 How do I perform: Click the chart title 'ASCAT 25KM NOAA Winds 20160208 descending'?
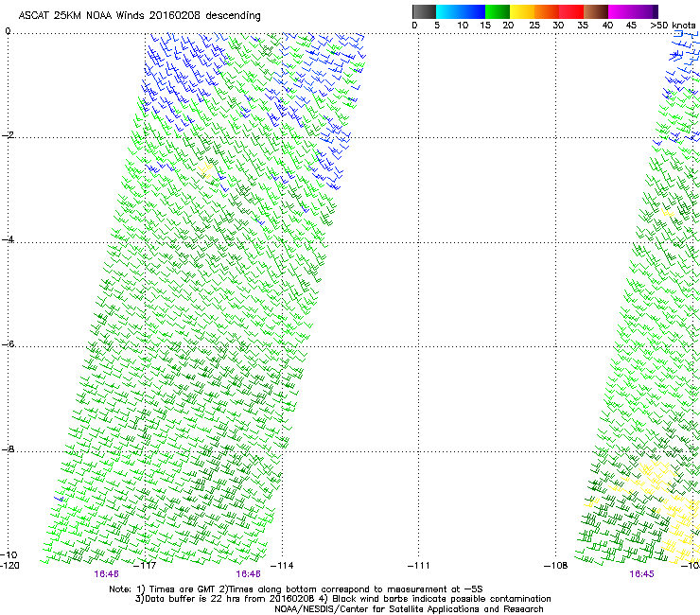(139, 16)
